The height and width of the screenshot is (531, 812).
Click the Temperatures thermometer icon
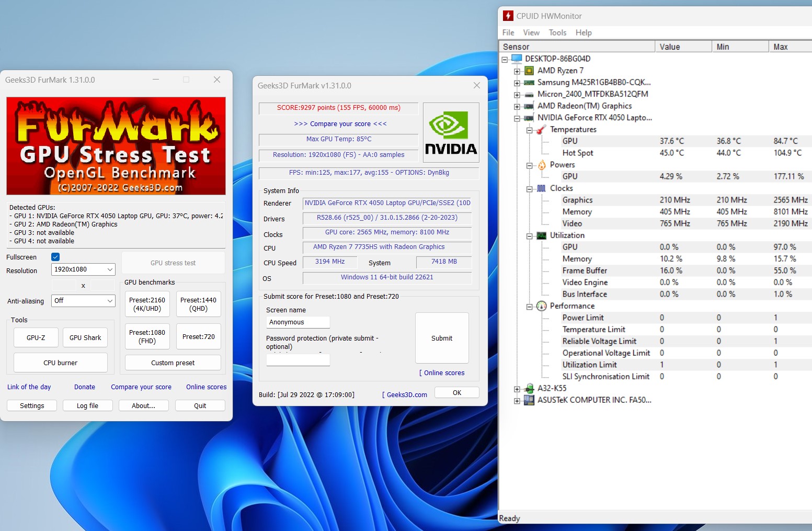(541, 129)
